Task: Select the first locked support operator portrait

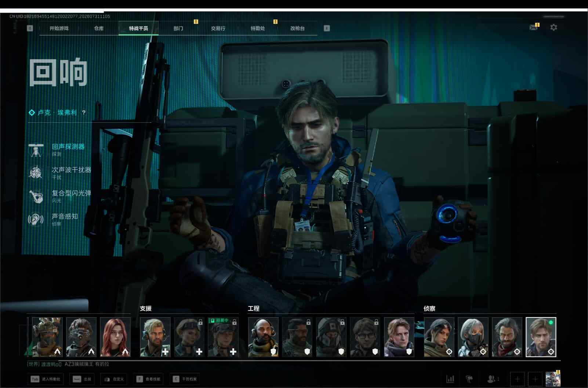Action: 189,337
